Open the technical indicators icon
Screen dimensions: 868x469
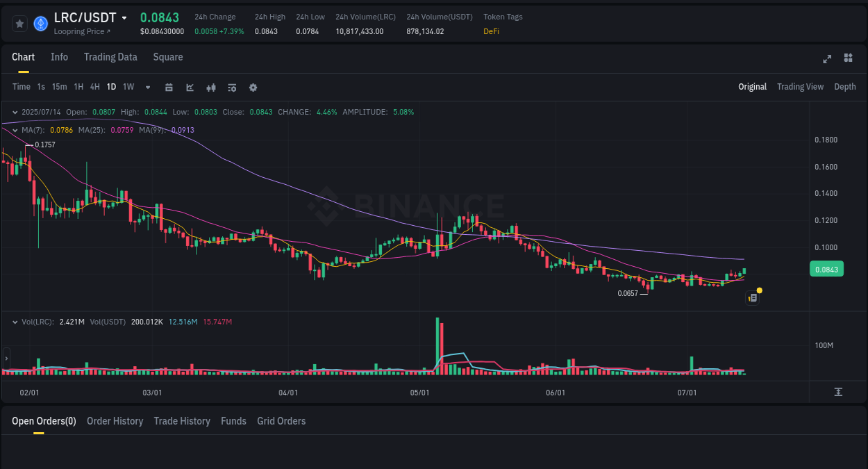(x=210, y=88)
